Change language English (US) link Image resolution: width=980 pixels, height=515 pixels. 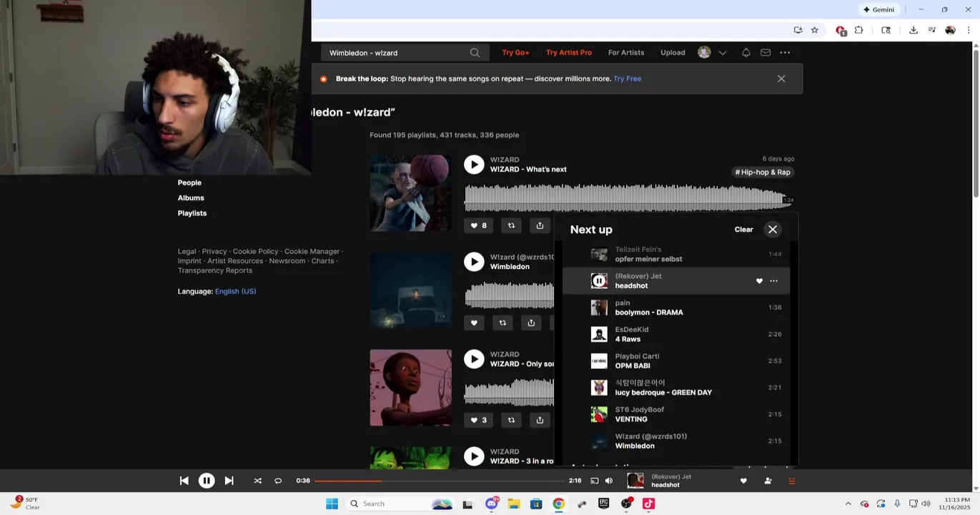(x=235, y=291)
